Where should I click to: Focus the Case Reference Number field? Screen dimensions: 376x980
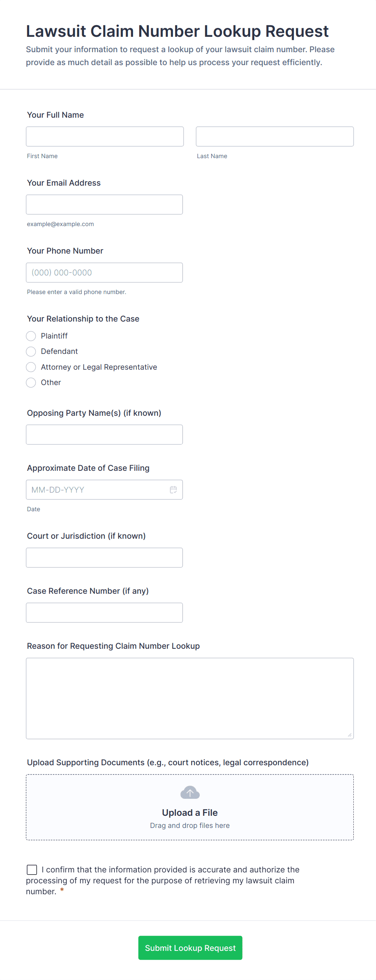pyautogui.click(x=104, y=613)
